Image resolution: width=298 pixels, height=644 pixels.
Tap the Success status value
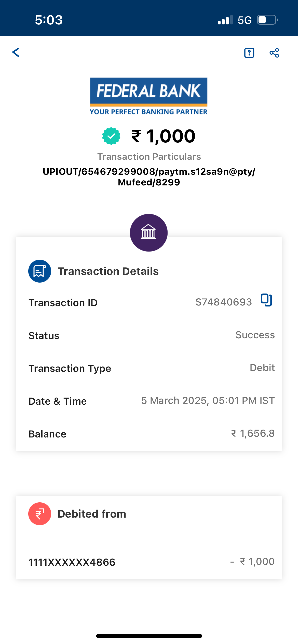[255, 335]
